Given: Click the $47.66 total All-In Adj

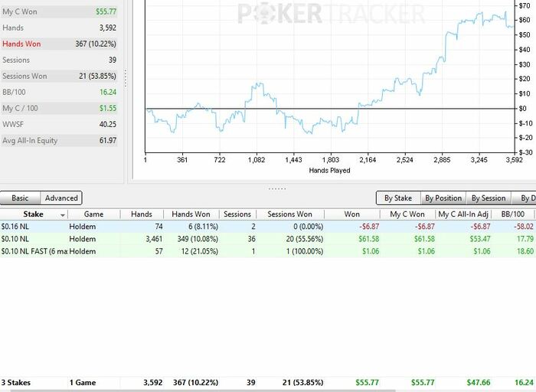Looking at the screenshot, I should (x=479, y=383).
